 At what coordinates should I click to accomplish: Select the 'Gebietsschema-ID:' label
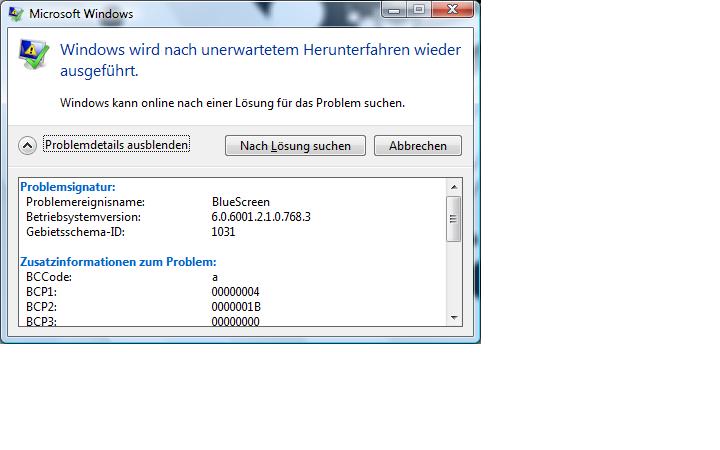[x=75, y=232]
